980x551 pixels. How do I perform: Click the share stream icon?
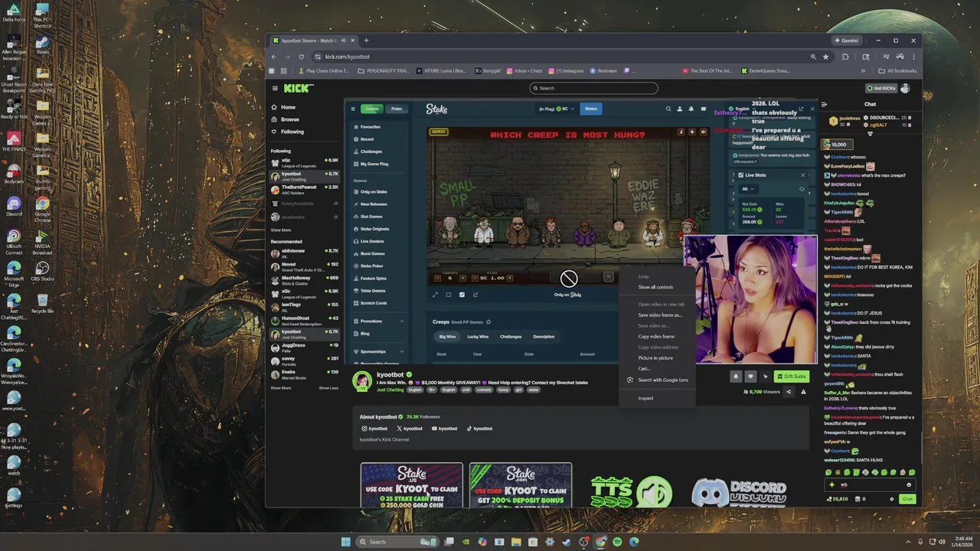pyautogui.click(x=789, y=392)
